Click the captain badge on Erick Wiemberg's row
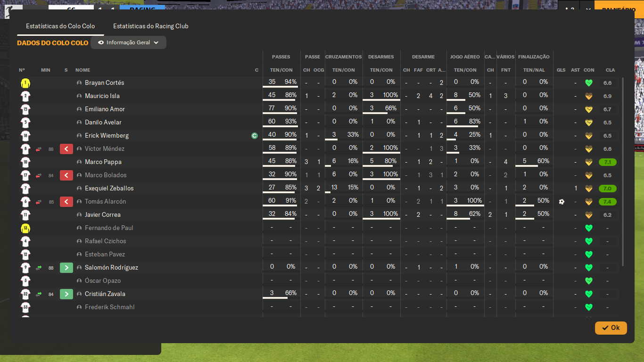 point(255,136)
